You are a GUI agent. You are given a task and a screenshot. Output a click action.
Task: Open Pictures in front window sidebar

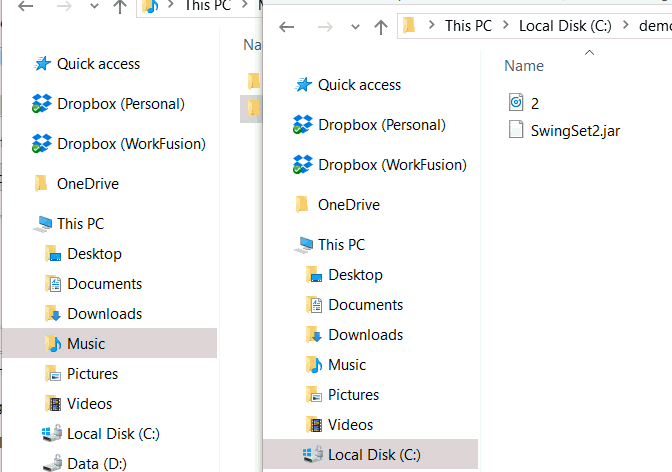pyautogui.click(x=353, y=394)
